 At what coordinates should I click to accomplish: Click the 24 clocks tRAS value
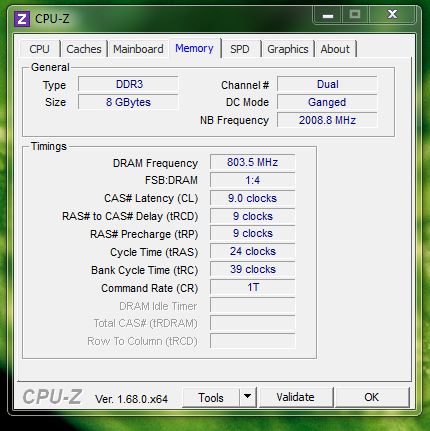click(x=252, y=251)
